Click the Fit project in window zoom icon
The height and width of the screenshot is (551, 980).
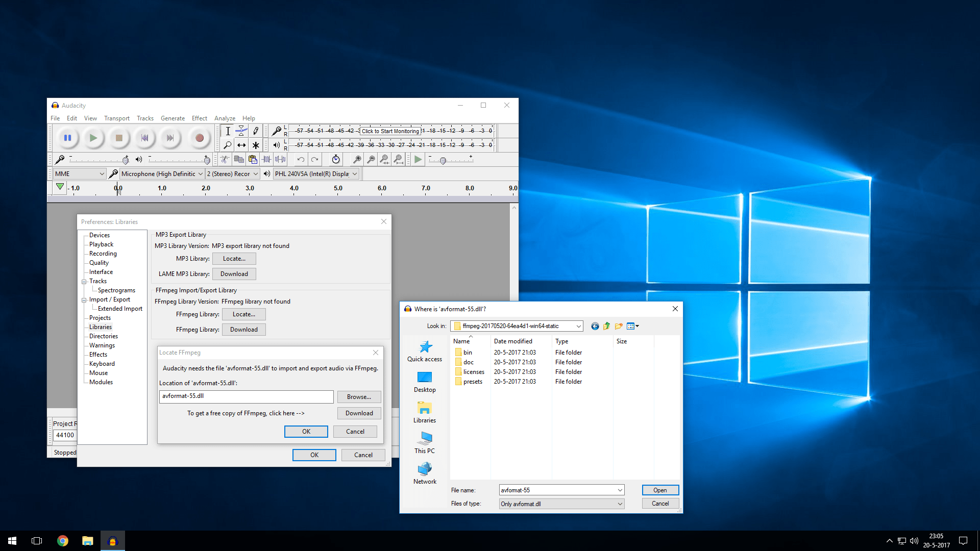coord(399,159)
